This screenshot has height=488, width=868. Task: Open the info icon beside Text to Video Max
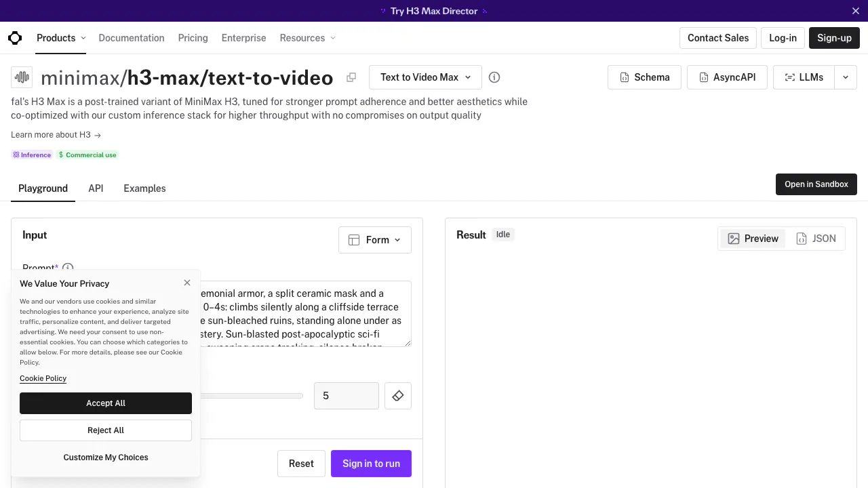coord(494,77)
